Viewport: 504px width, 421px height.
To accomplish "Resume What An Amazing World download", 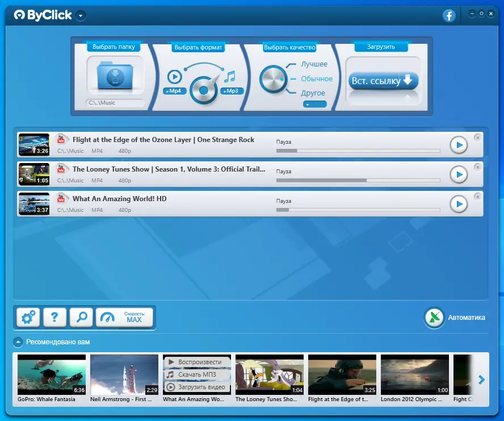I will pos(459,204).
